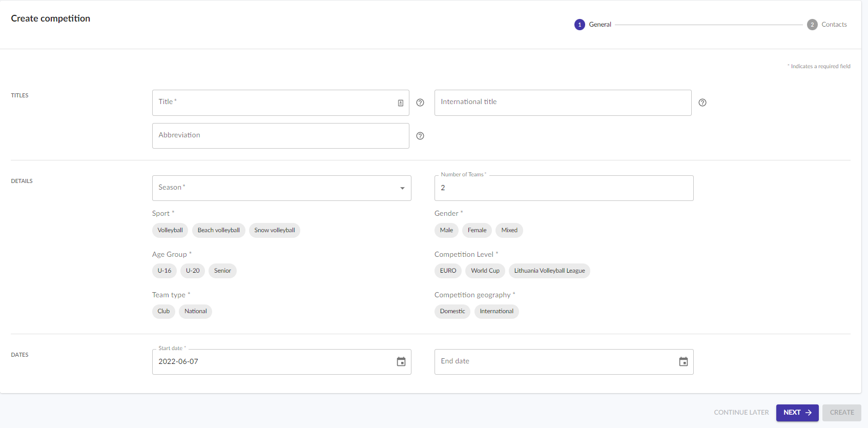Choose Male gender chip

pos(446,230)
